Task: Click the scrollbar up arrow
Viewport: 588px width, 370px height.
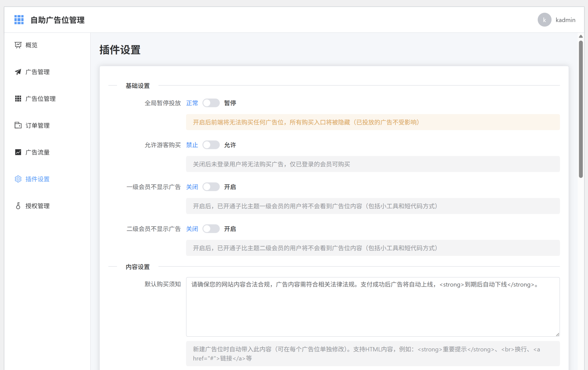Action: tap(581, 36)
